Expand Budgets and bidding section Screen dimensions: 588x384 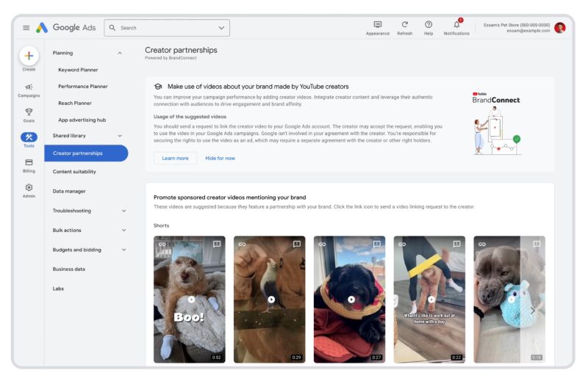tap(123, 250)
